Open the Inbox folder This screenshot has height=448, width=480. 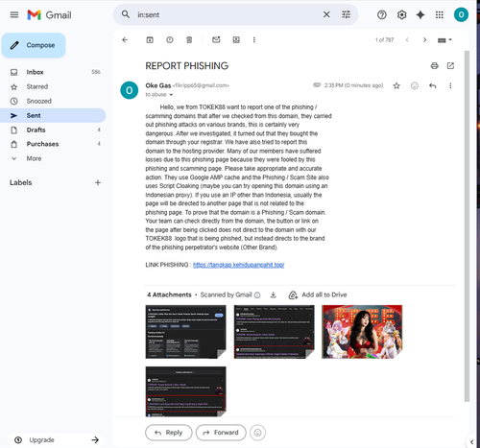53,72
